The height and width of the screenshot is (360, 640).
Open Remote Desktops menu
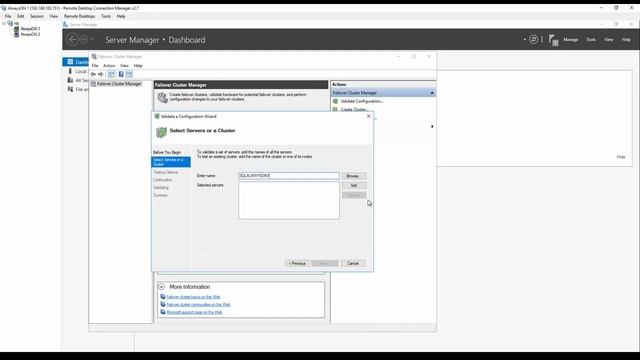(79, 16)
